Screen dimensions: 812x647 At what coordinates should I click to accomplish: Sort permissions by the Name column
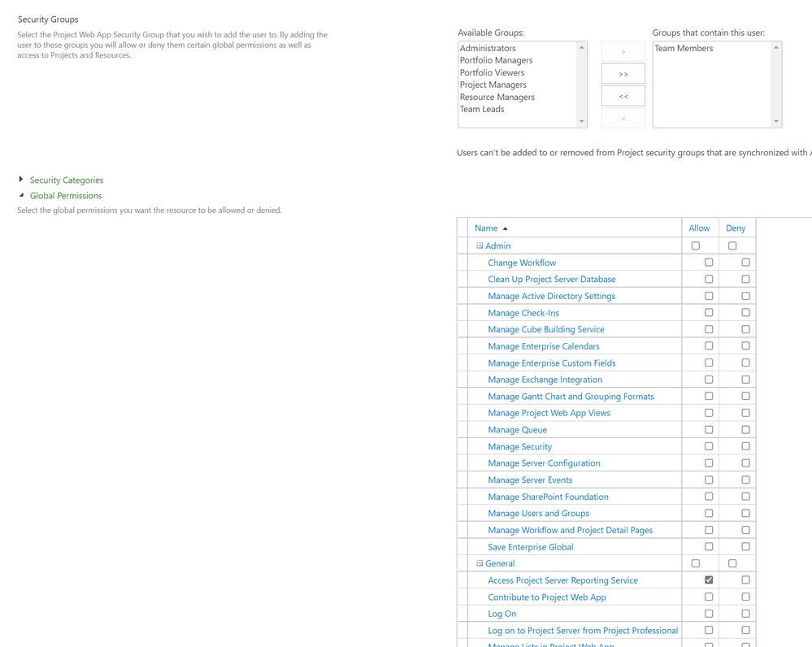coord(486,228)
